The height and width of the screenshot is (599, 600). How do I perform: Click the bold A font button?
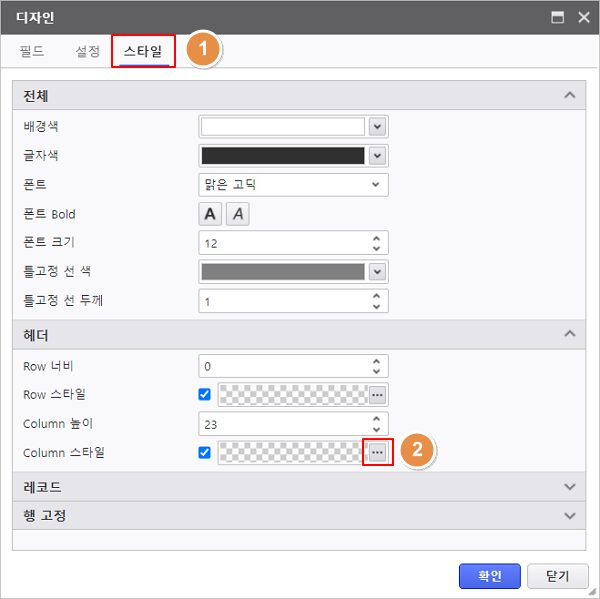click(x=210, y=214)
